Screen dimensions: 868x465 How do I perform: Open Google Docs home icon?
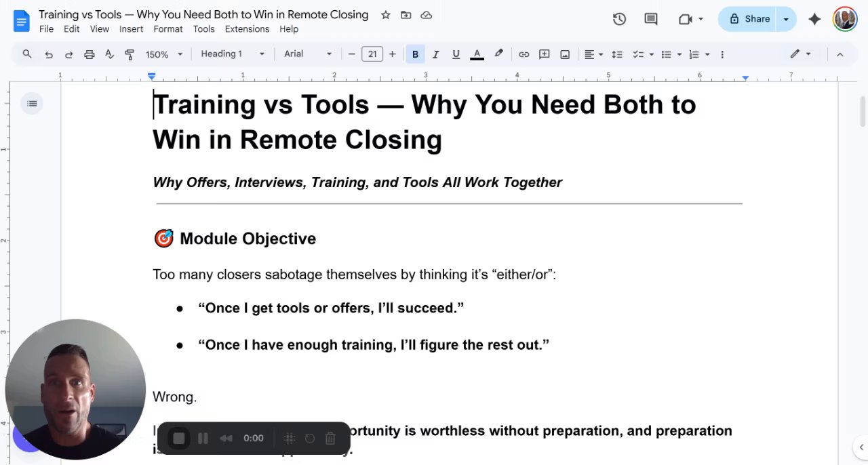[22, 20]
